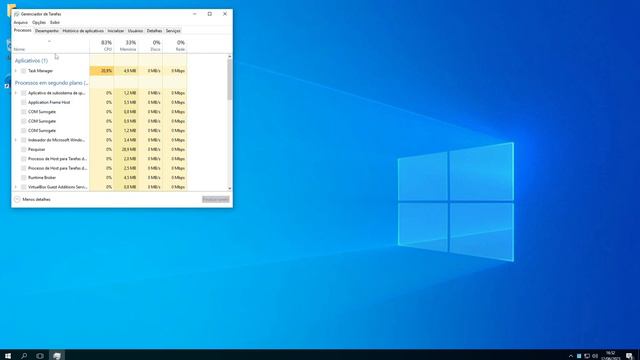Select the Application Frame Host row
Screen dimensions: 640x360
100,102
